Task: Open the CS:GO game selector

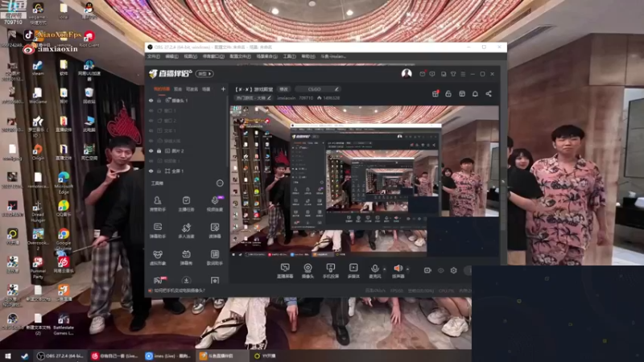Action: [x=318, y=89]
